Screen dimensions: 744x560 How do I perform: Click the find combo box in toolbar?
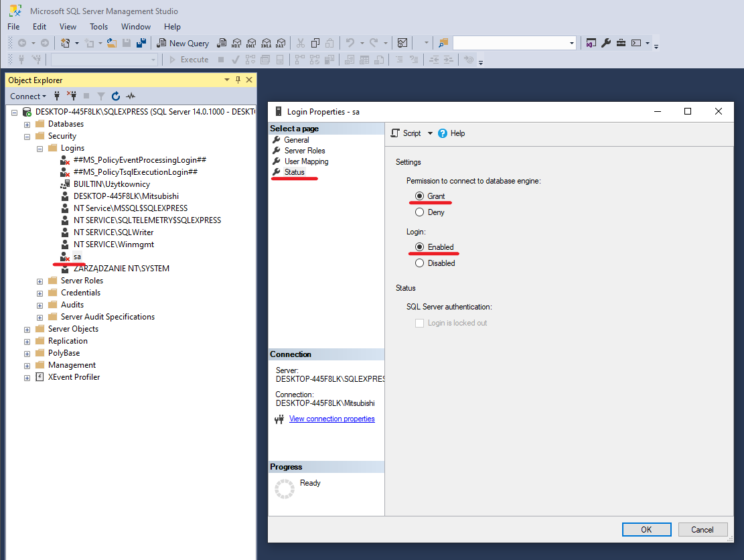point(514,43)
